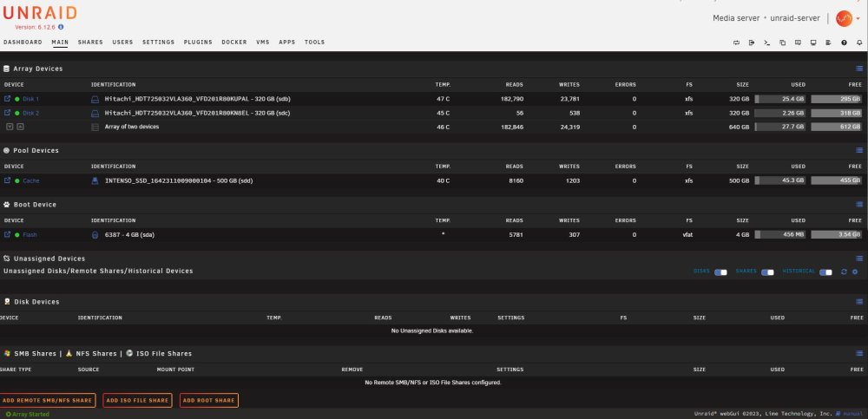
Task: Open the Disk 1 link
Action: (30, 99)
